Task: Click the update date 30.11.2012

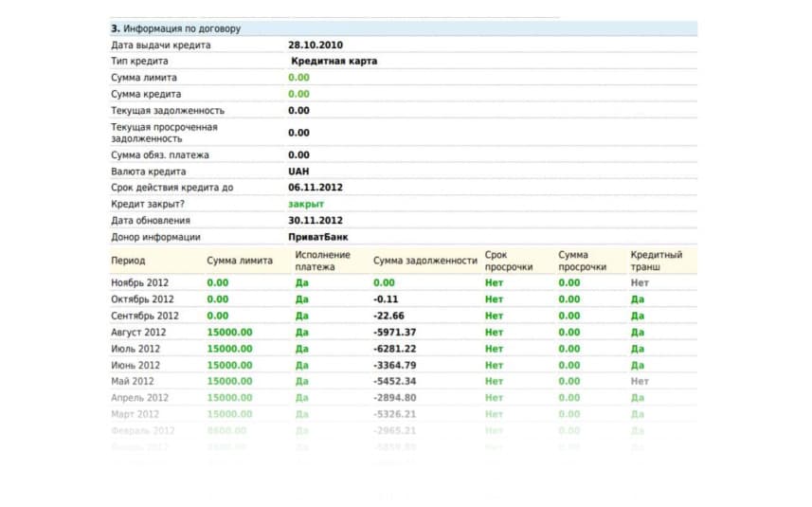Action: (x=316, y=221)
